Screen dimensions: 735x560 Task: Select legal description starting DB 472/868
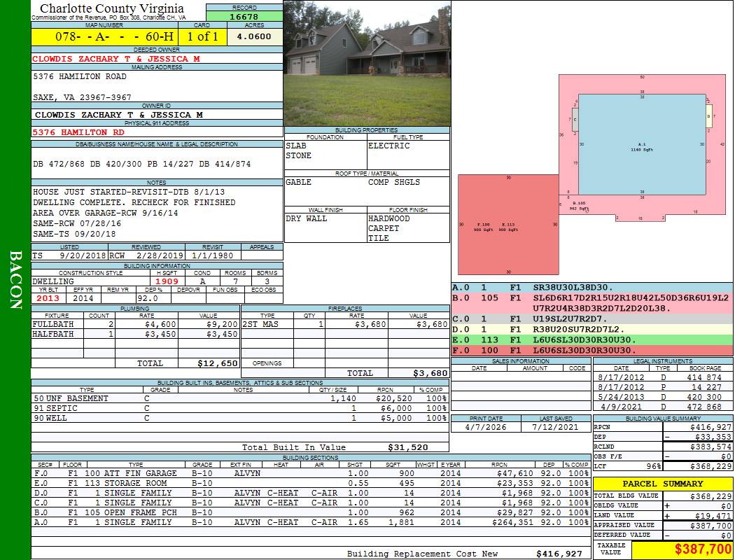coord(142,164)
